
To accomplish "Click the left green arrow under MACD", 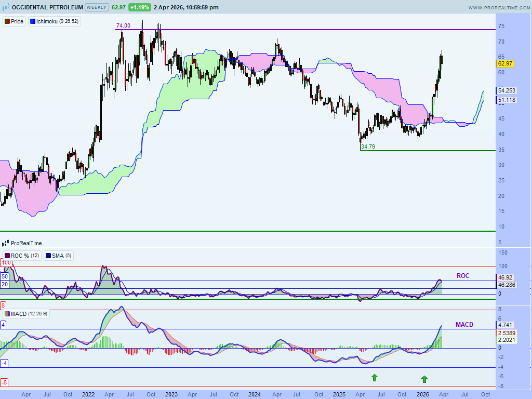I will (x=374, y=378).
